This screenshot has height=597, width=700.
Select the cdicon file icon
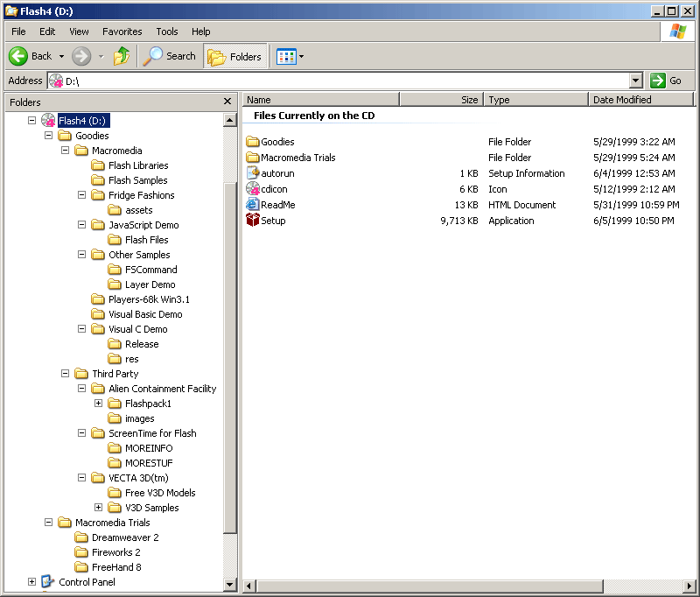[253, 188]
